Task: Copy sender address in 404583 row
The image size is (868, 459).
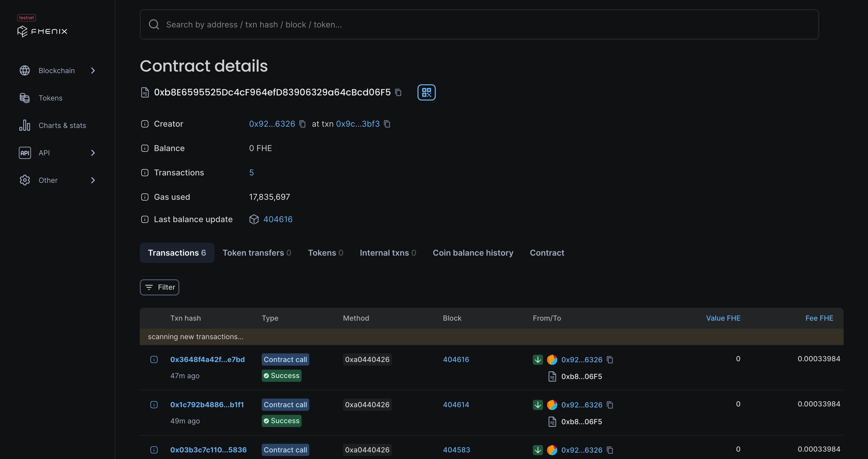Action: click(x=610, y=450)
